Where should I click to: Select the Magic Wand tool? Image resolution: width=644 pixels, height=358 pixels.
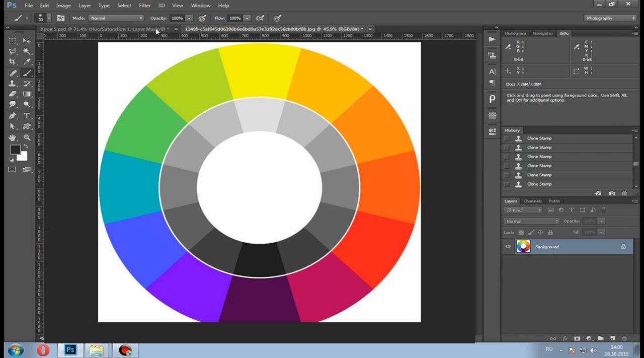point(27,51)
